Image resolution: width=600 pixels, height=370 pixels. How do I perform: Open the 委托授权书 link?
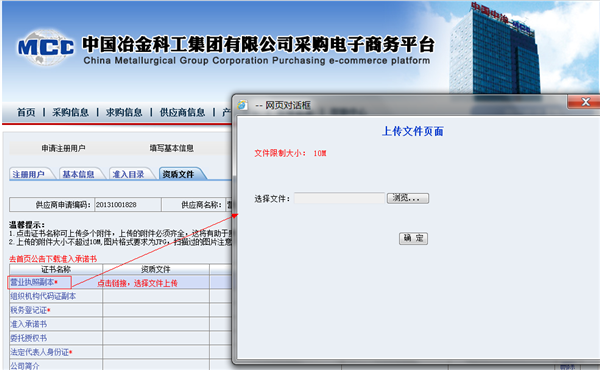29,338
